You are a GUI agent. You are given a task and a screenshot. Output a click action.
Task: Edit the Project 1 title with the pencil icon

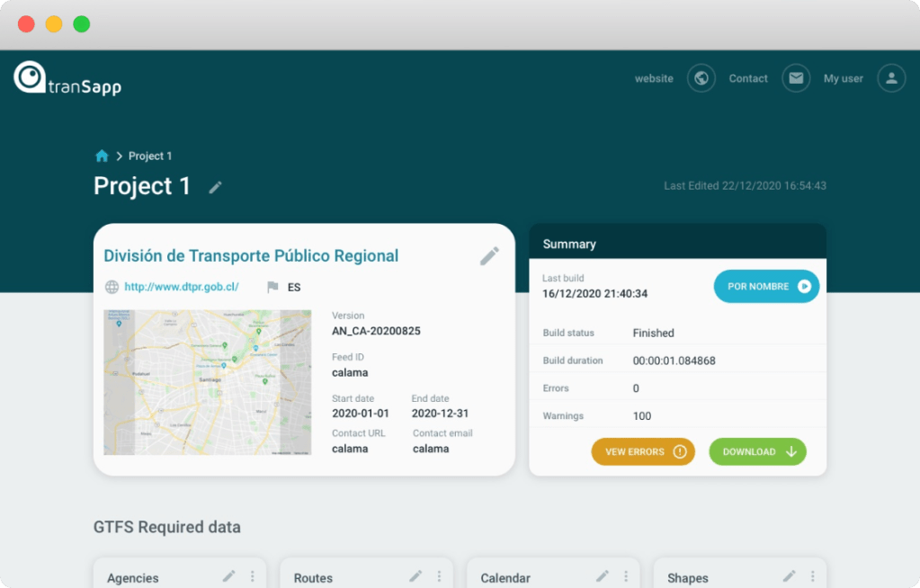[215, 187]
